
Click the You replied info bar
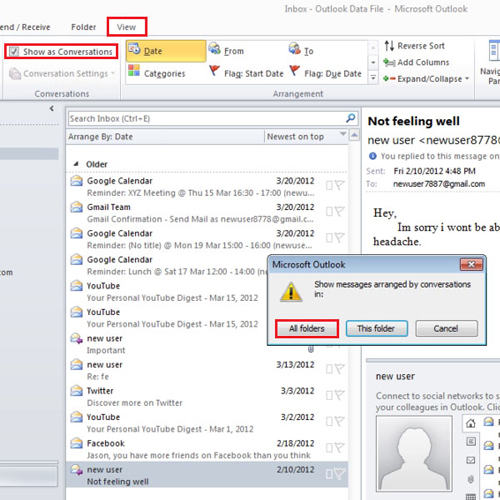click(x=434, y=156)
